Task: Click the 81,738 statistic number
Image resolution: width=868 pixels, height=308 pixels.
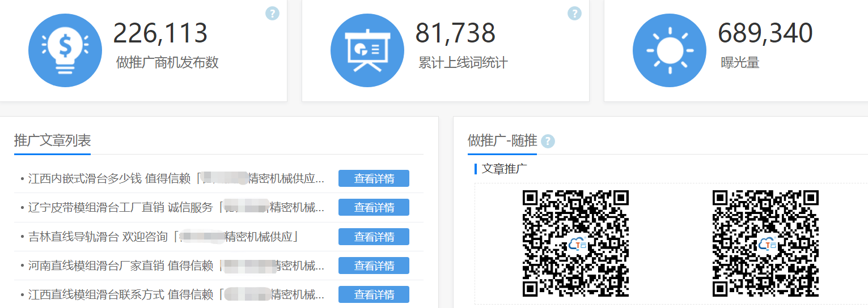Action: (455, 33)
